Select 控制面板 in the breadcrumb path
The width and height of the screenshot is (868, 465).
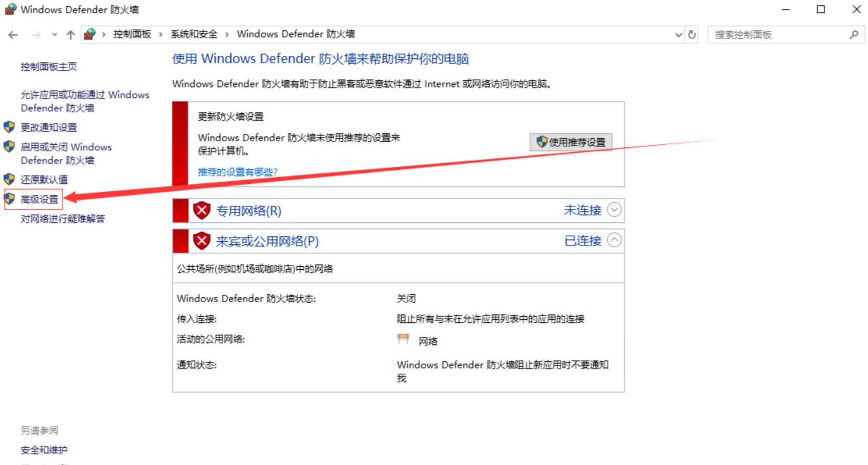pyautogui.click(x=132, y=34)
